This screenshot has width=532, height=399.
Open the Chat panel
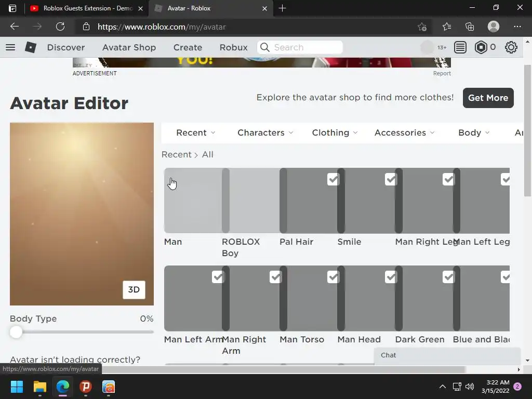point(447,355)
